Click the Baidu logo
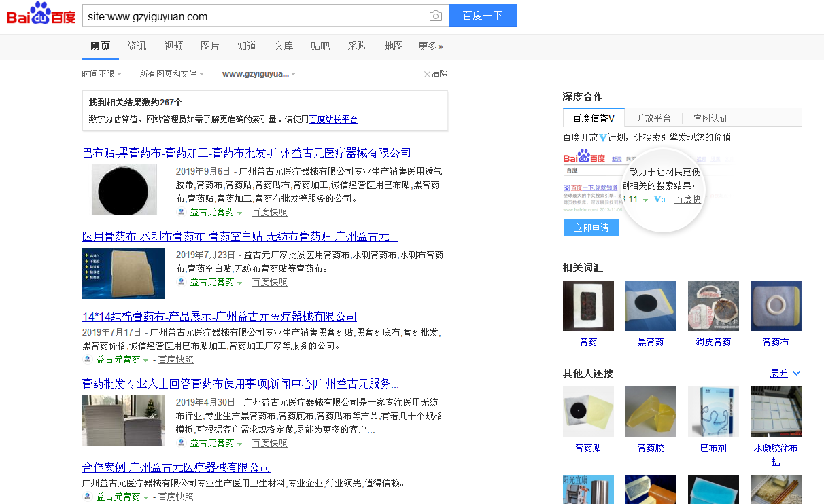The height and width of the screenshot is (504, 824). click(41, 14)
